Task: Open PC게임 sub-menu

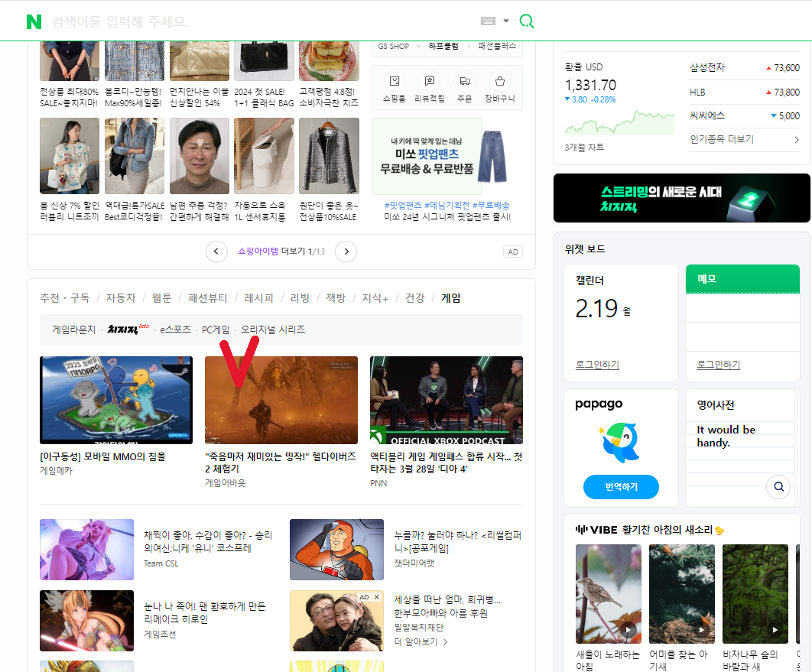Action: click(216, 330)
